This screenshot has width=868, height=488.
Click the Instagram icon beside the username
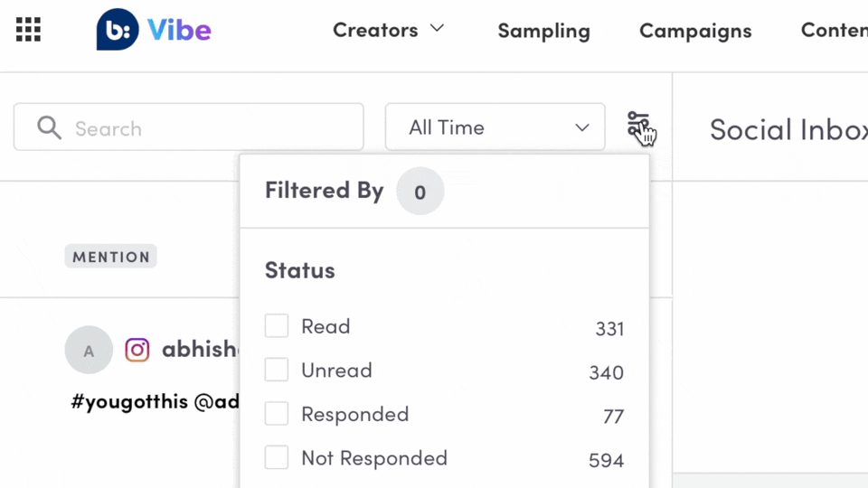pyautogui.click(x=137, y=350)
